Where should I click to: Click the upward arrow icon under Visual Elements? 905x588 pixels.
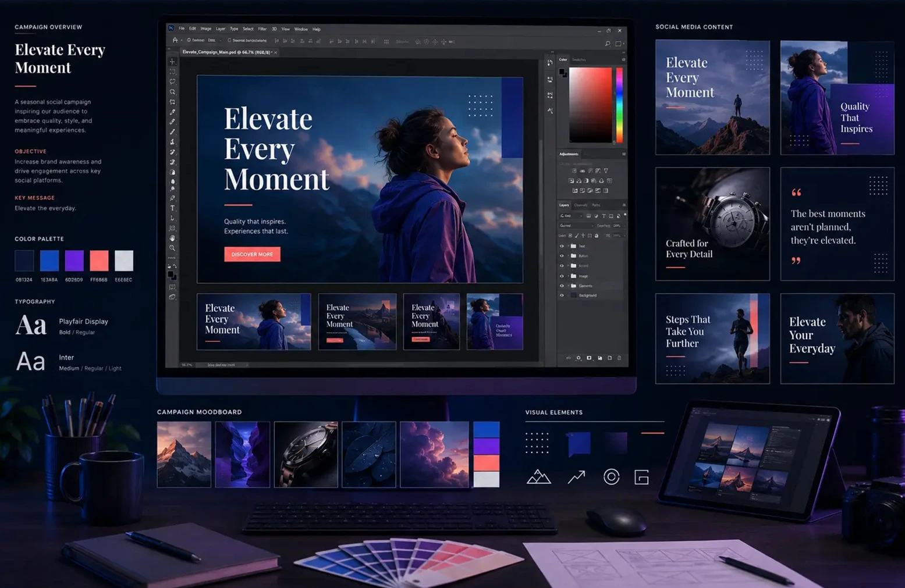(x=576, y=477)
